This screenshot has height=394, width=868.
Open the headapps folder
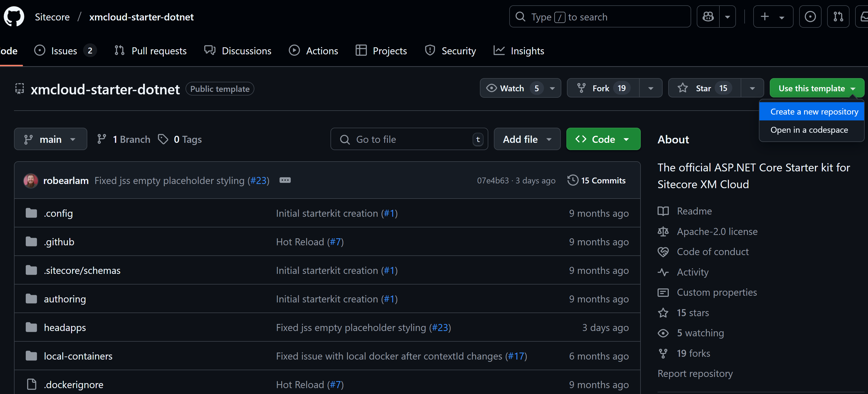65,327
